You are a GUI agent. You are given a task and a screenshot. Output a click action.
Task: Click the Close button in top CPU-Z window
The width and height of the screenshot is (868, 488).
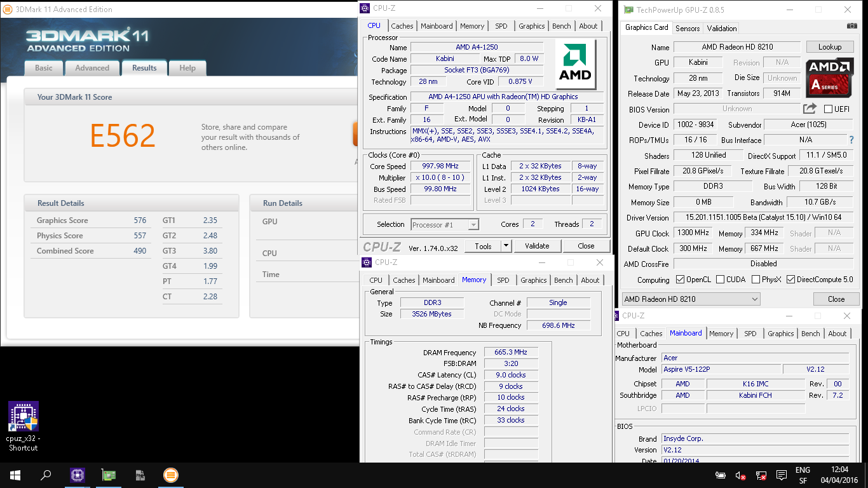pyautogui.click(x=586, y=246)
